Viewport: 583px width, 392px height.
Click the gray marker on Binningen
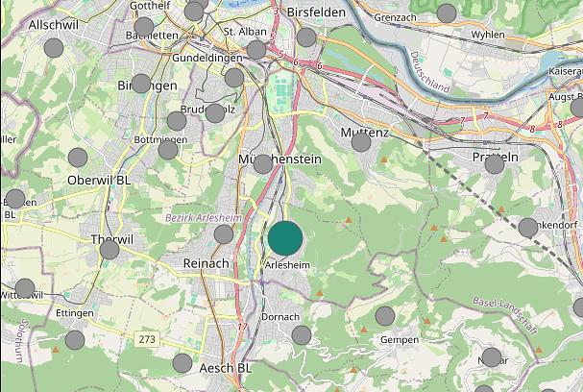(141, 84)
